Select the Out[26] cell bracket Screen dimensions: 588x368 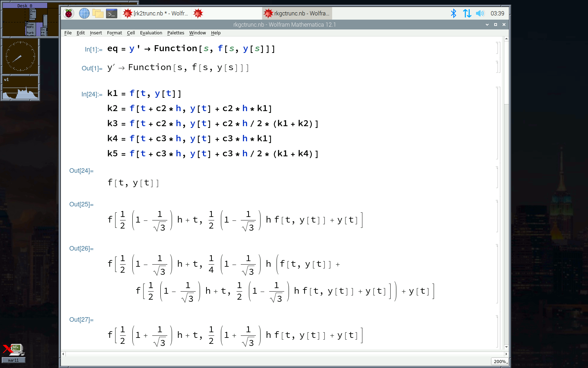[497, 274]
